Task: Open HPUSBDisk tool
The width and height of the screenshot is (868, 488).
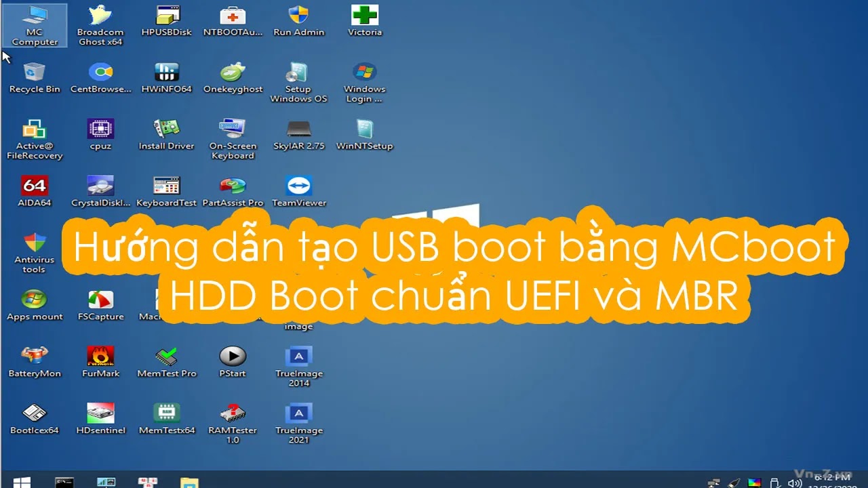Action: 167,20
